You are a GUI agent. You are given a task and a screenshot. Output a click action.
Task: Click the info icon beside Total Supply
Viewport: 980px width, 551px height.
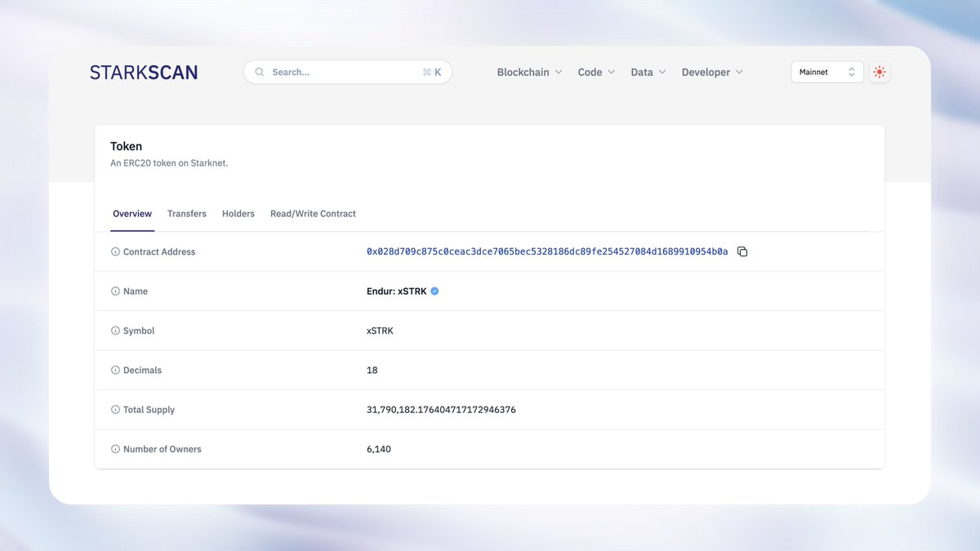click(x=115, y=410)
